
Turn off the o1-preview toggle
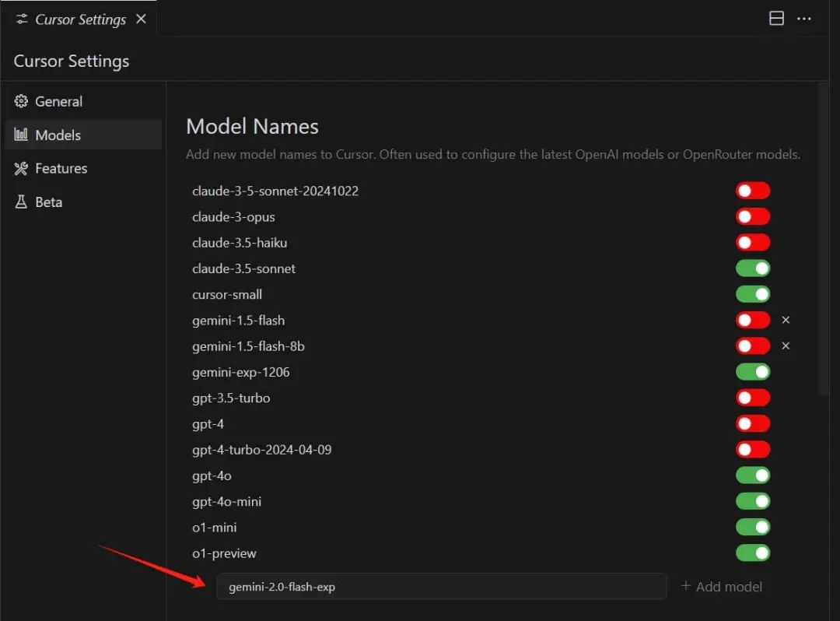[x=752, y=553]
